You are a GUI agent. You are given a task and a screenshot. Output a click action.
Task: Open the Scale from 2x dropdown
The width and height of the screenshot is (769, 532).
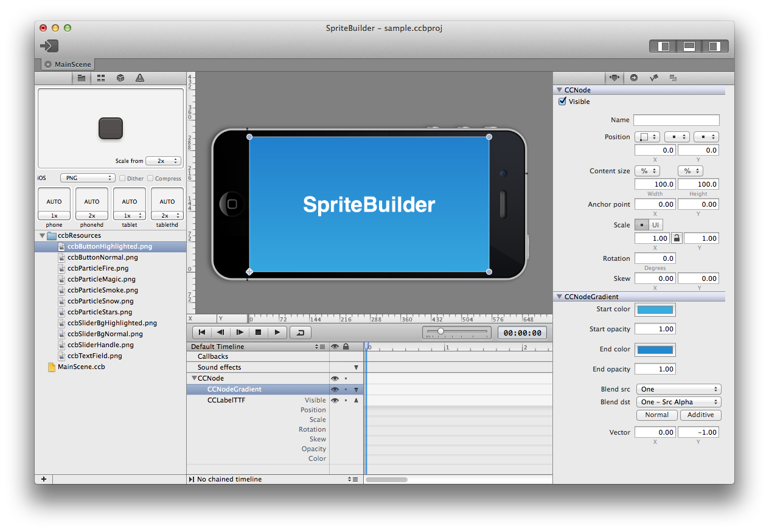pos(164,161)
